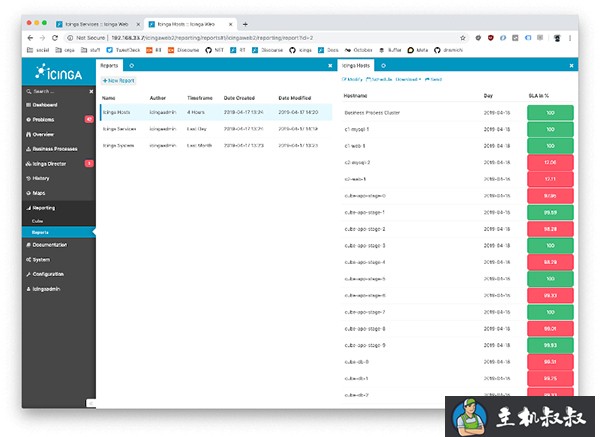Select the Icinga Hosts pane tab
Screen dimensions: 600x437
click(356, 65)
